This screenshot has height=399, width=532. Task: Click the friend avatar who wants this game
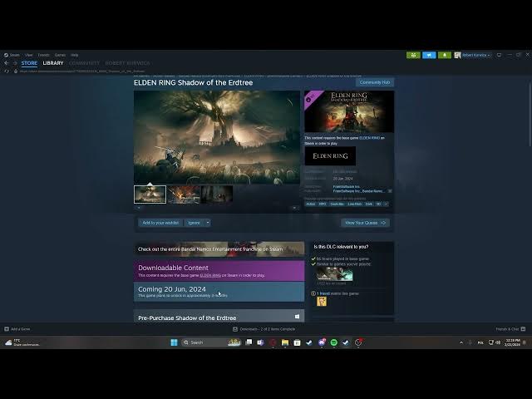click(x=321, y=301)
